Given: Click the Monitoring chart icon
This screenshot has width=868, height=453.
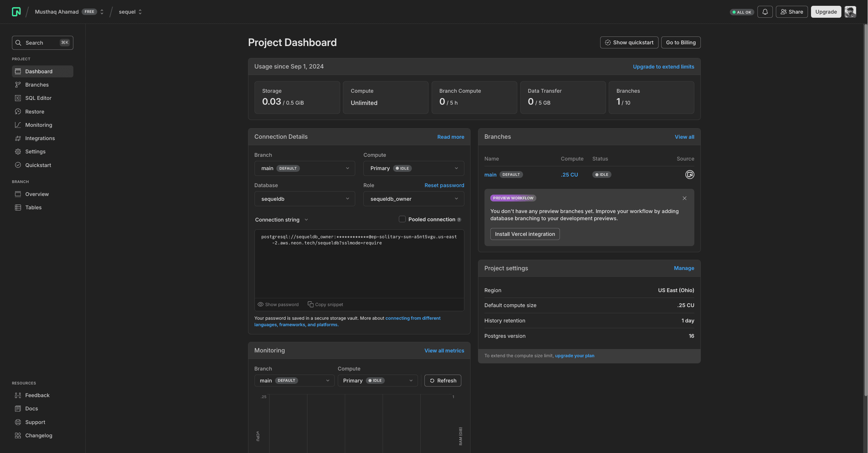Looking at the screenshot, I should click(18, 125).
